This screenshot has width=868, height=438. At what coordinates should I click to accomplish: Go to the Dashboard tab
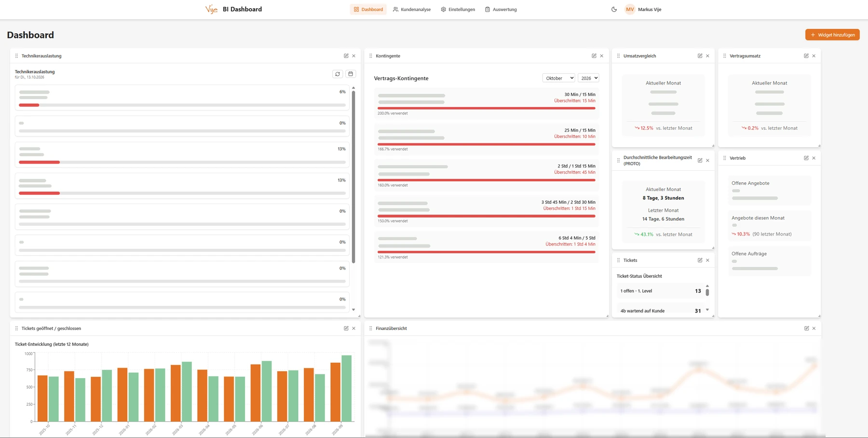click(x=368, y=9)
